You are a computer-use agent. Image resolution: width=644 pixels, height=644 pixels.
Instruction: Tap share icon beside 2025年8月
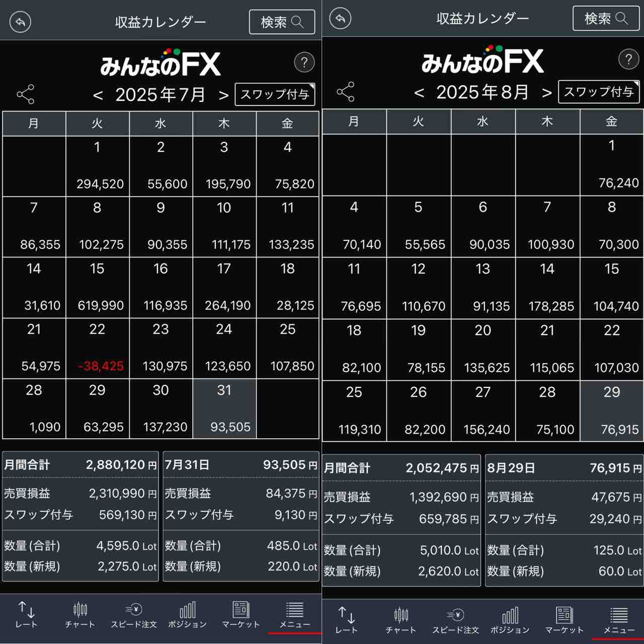(x=345, y=92)
